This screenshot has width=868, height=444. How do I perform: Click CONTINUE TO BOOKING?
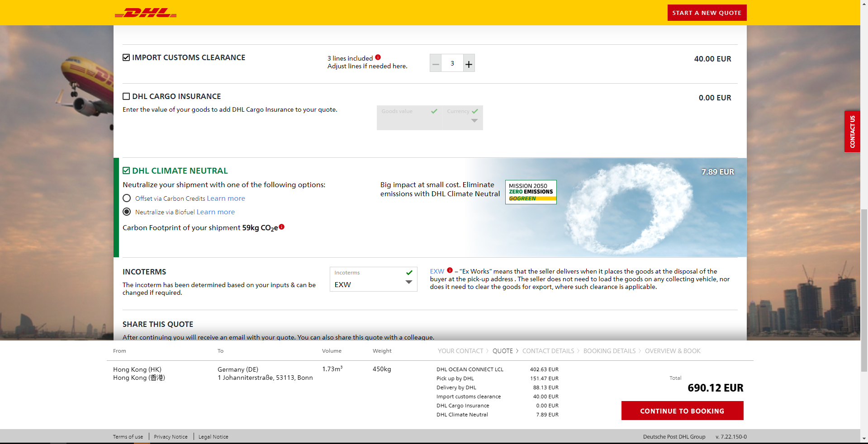point(682,411)
